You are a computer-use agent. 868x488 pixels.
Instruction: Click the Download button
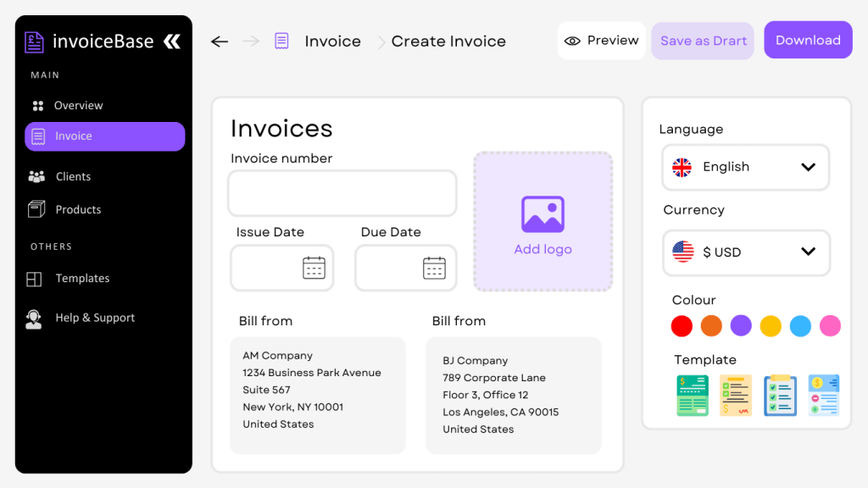(808, 40)
